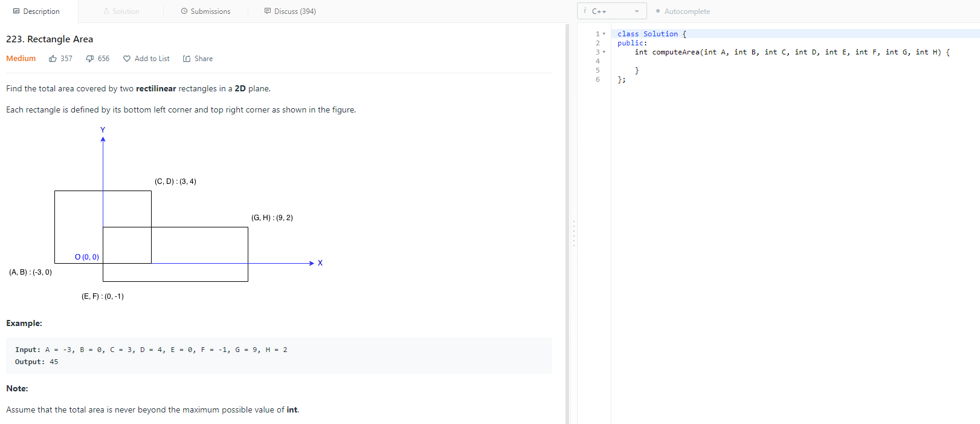
Task: Switch to the Description tab
Action: [x=36, y=11]
